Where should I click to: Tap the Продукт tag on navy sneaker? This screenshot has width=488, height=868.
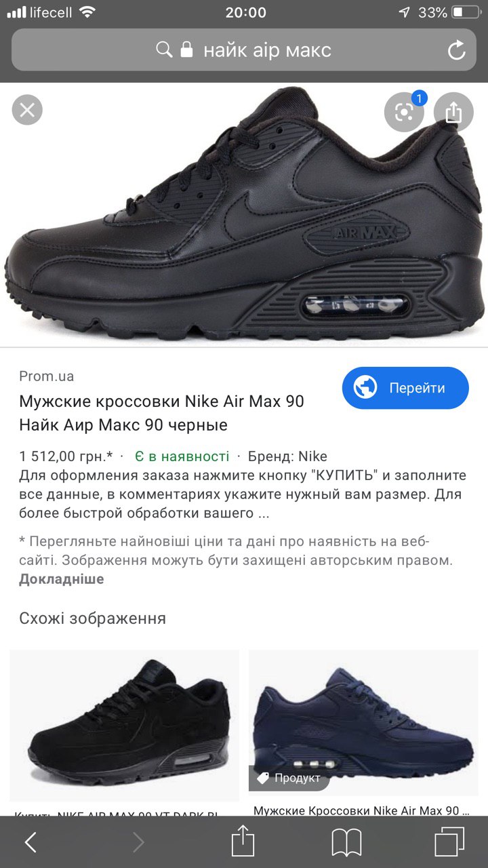pos(289,778)
